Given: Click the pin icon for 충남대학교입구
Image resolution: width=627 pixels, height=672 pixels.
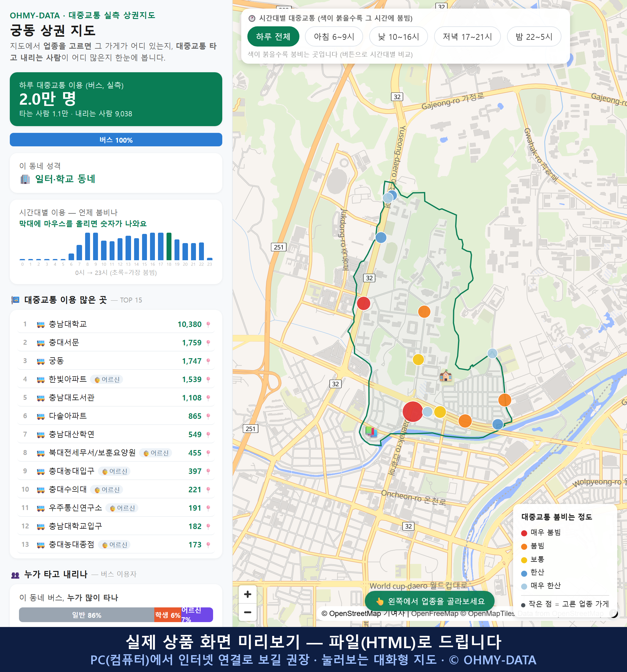Looking at the screenshot, I should point(208,526).
